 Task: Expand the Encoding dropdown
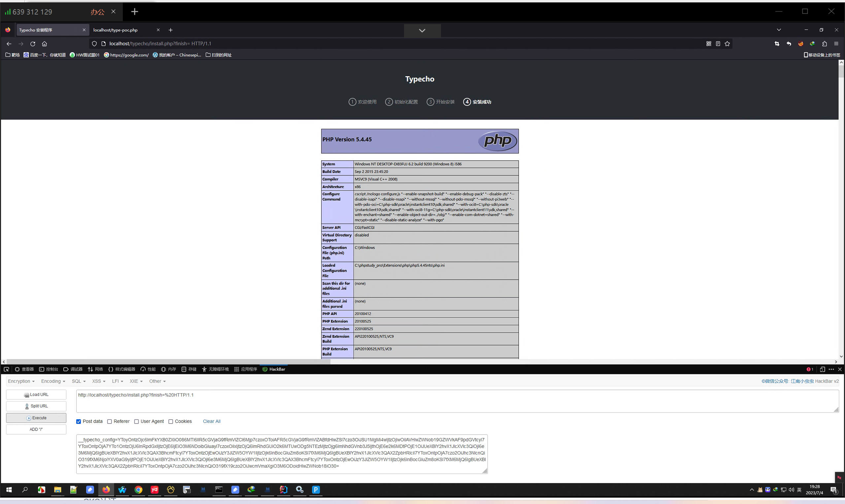(x=53, y=381)
